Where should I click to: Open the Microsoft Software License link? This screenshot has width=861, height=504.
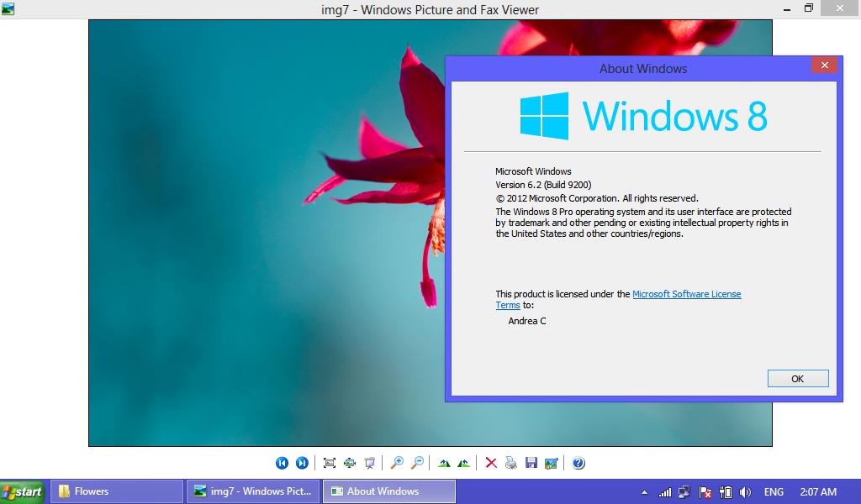tap(686, 294)
